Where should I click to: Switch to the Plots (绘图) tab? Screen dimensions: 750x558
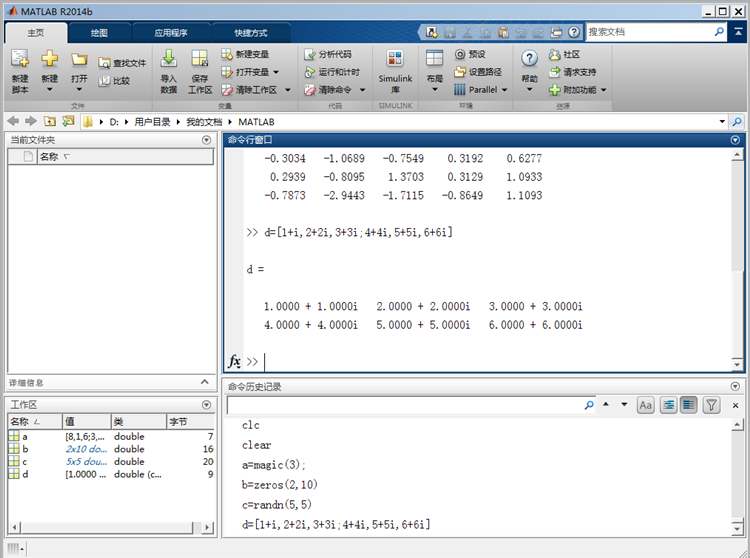[x=100, y=32]
